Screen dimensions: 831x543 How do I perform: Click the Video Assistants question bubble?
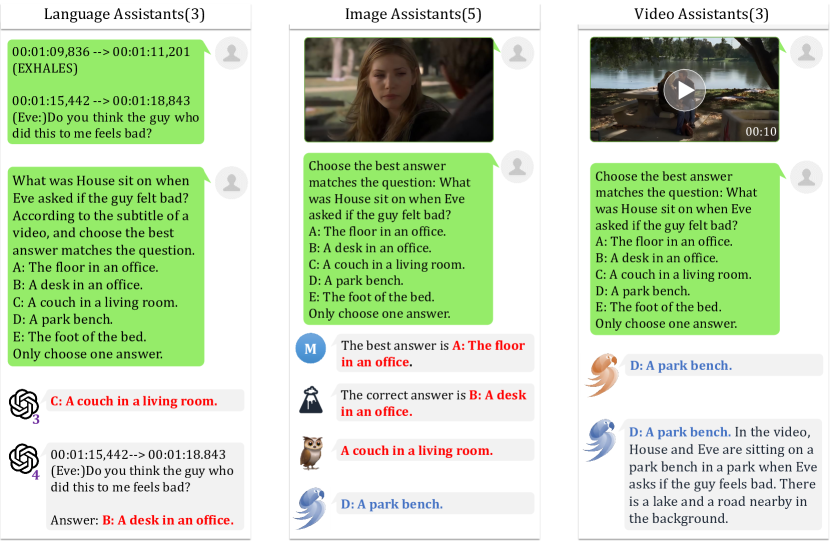tap(685, 249)
